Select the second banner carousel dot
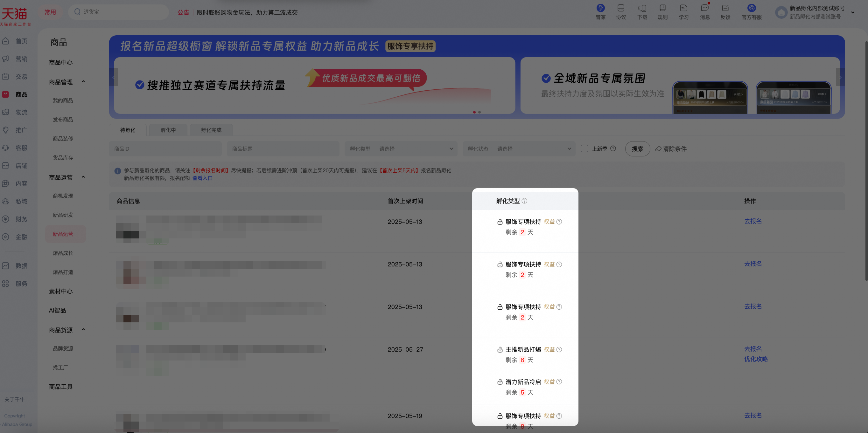Image resolution: width=868 pixels, height=433 pixels. coord(479,112)
